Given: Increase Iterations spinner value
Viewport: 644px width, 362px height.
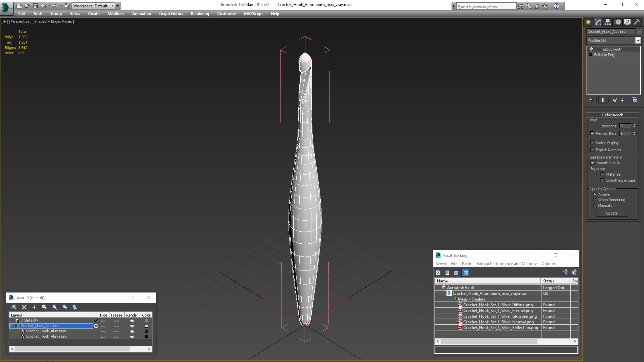Looking at the screenshot, I should [x=634, y=125].
